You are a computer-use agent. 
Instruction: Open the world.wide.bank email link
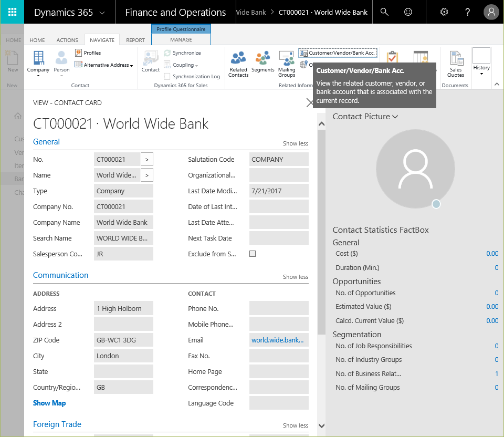(277, 340)
